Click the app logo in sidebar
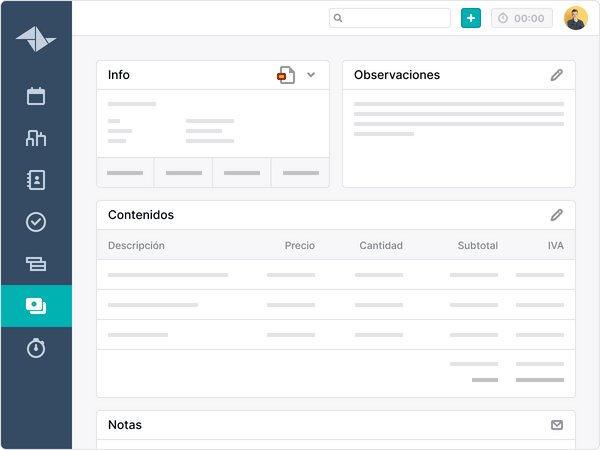The height and width of the screenshot is (450, 600). pyautogui.click(x=36, y=39)
